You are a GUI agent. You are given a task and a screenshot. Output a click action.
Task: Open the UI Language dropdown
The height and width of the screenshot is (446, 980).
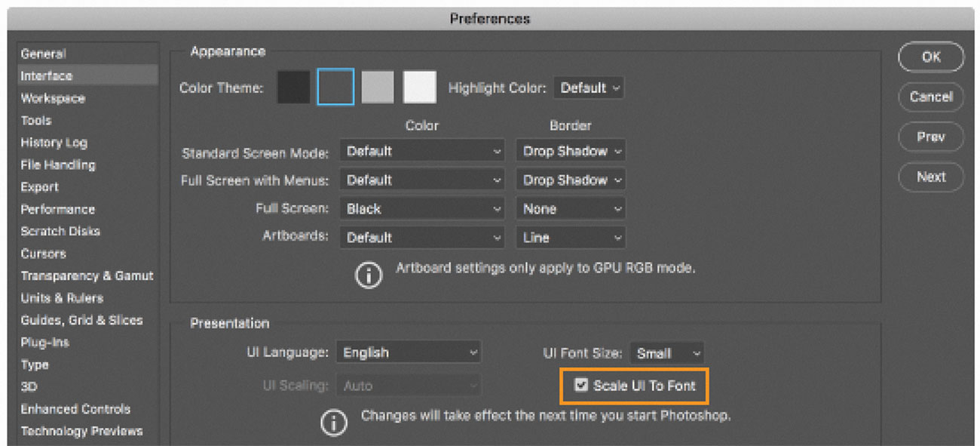tap(409, 352)
